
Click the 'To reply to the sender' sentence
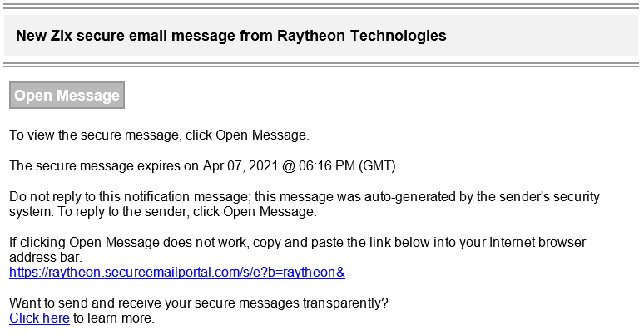(x=187, y=212)
